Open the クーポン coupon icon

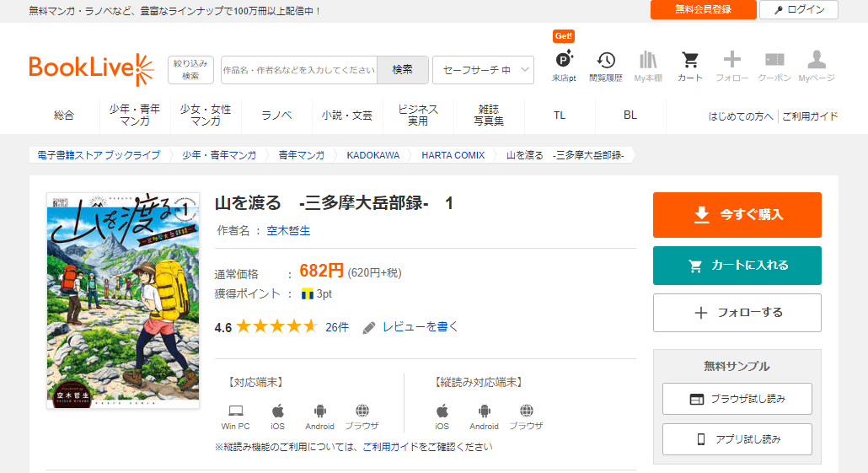tap(774, 61)
